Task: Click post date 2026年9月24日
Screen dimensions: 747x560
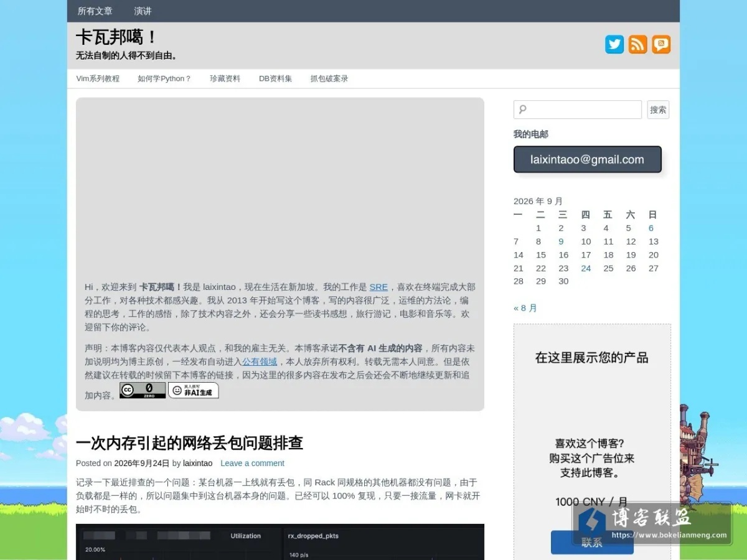Action: tap(142, 463)
